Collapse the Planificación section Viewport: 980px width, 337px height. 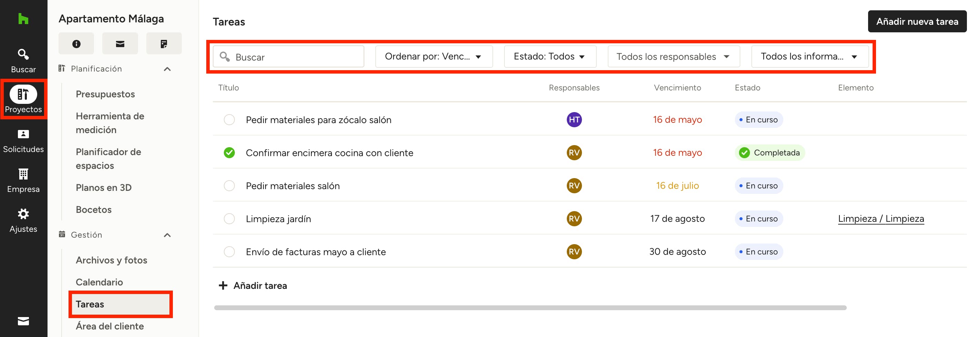point(167,69)
